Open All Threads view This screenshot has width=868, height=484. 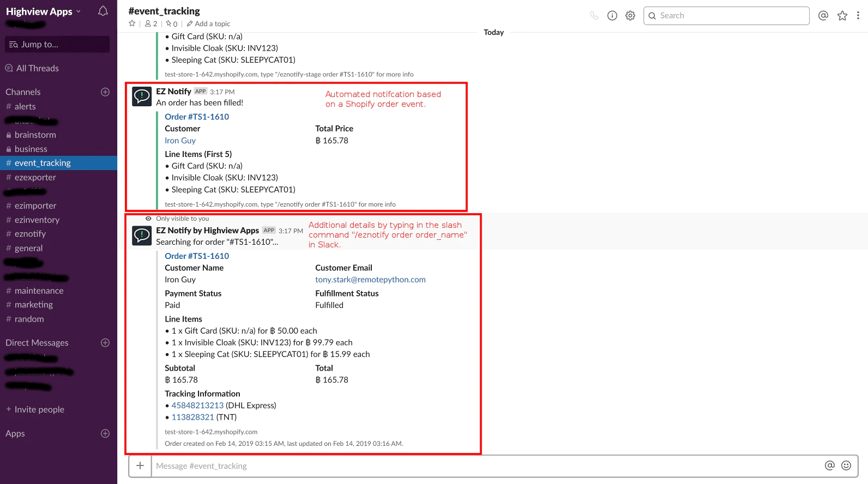point(32,68)
